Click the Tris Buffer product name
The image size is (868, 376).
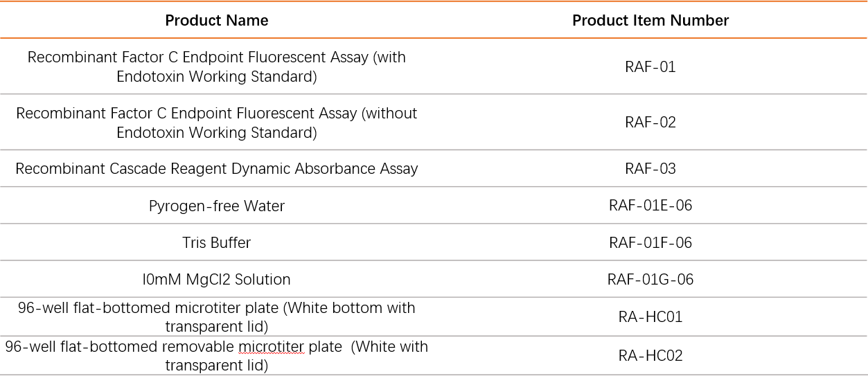pyautogui.click(x=217, y=243)
